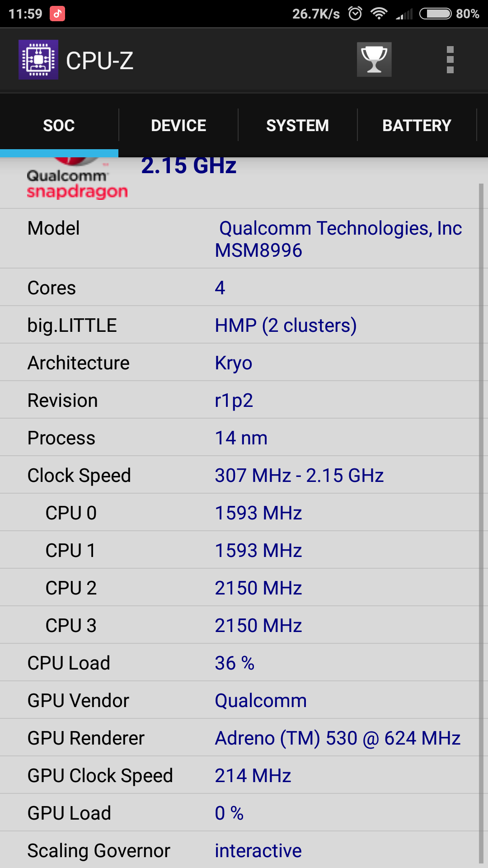Viewport: 488px width, 868px height.
Task: Tap the music app notification icon
Action: pyautogui.click(x=57, y=14)
